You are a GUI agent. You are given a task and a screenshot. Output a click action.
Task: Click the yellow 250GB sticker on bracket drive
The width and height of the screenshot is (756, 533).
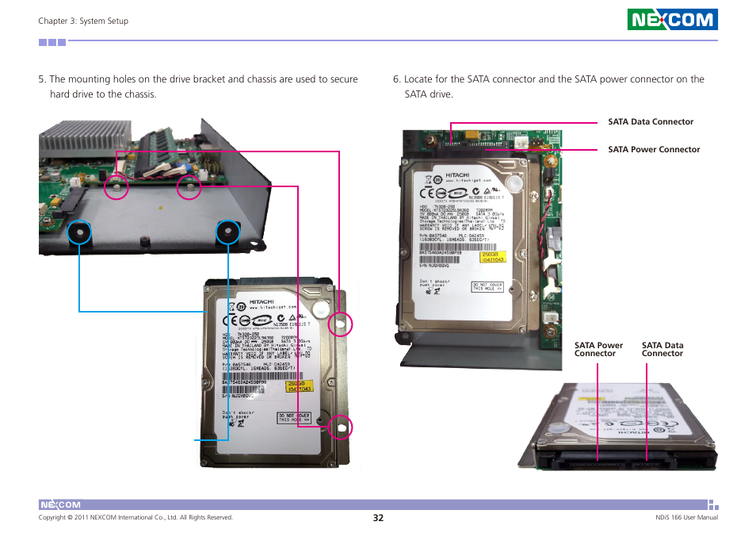(x=300, y=386)
